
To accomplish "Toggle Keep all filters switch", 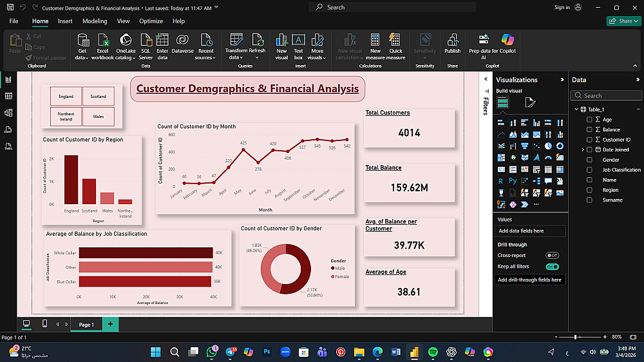I will (x=552, y=267).
